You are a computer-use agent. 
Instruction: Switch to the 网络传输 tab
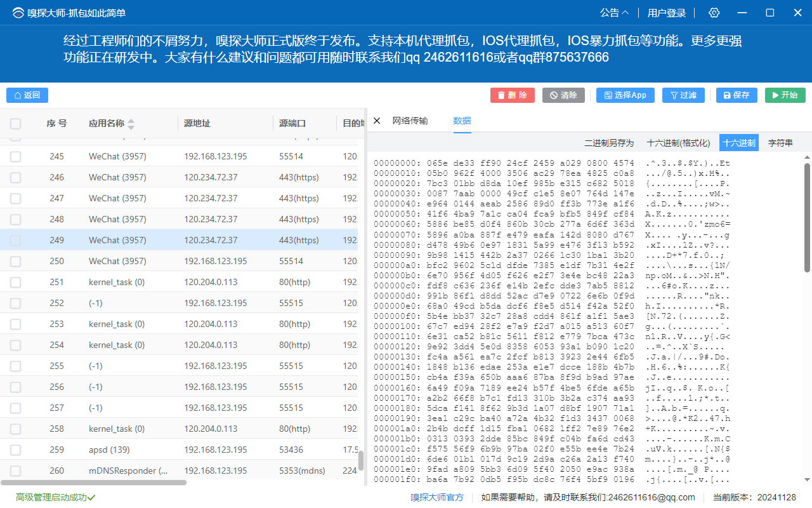point(410,121)
